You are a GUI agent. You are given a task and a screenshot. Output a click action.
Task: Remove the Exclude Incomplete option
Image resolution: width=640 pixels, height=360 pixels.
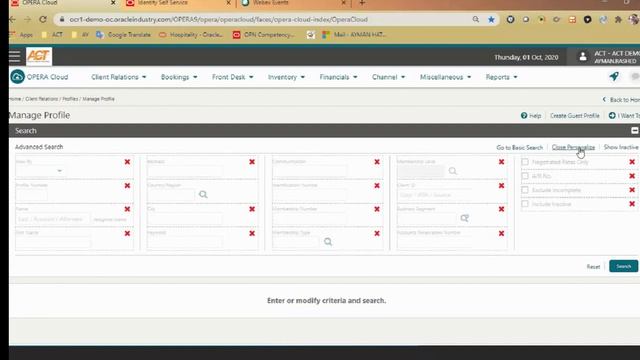click(x=632, y=190)
